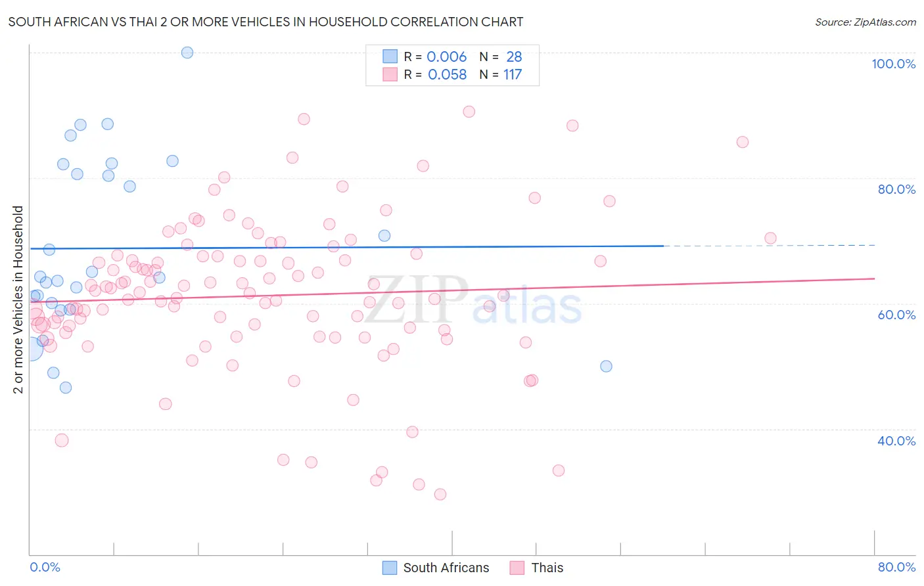Click the R = 0.006 correlation value

(435, 56)
